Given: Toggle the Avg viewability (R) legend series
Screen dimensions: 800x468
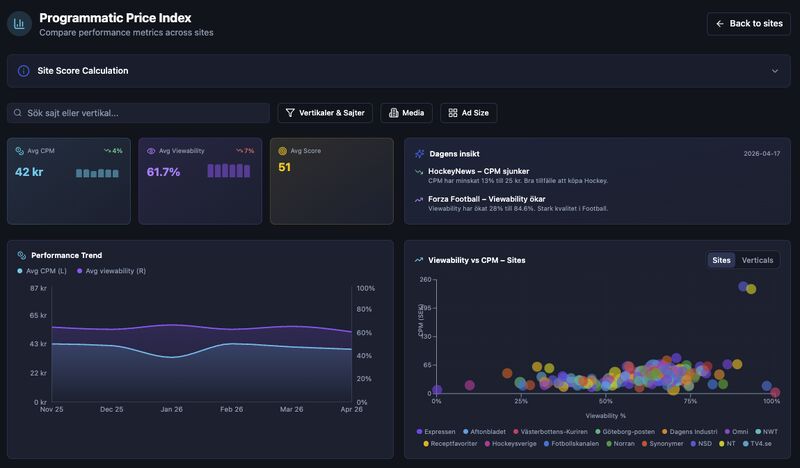Looking at the screenshot, I should (x=111, y=271).
